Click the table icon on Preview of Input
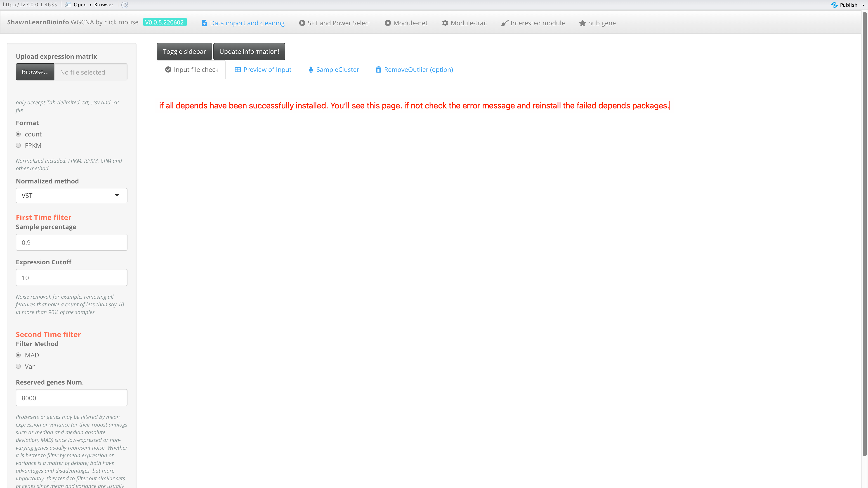 coord(238,69)
